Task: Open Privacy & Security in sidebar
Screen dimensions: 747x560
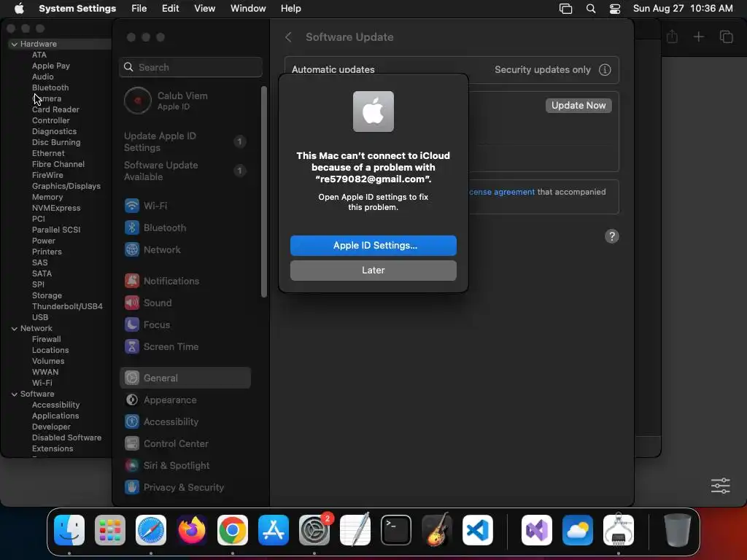Action: (x=185, y=487)
